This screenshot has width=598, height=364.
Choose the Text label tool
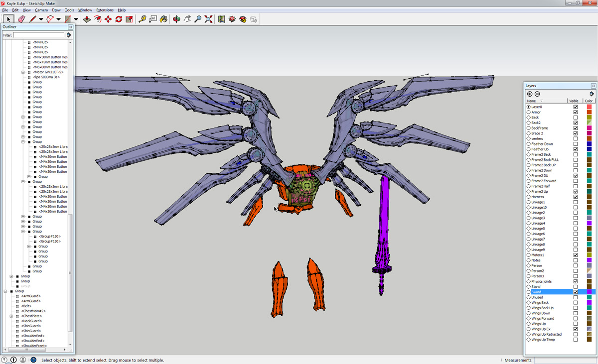(x=153, y=19)
